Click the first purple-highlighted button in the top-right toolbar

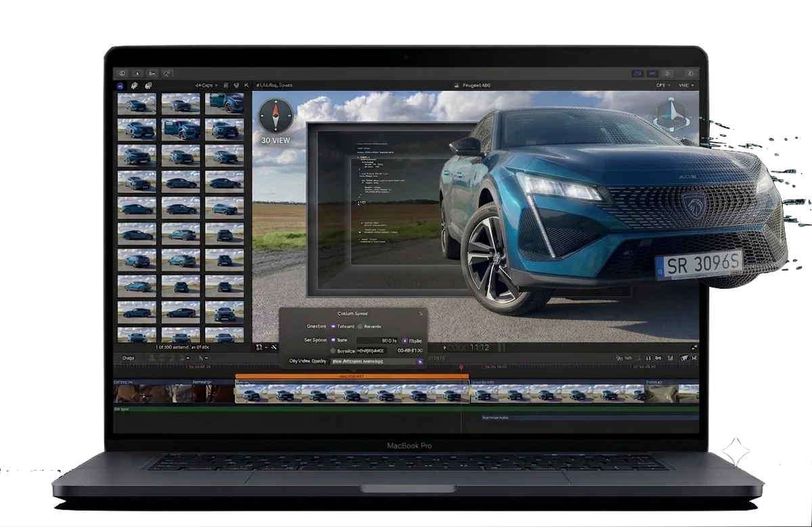(x=637, y=73)
